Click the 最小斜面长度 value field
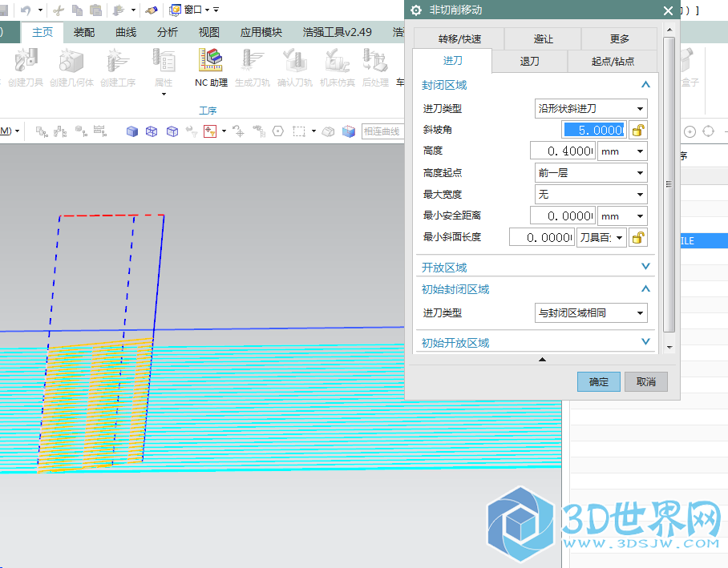This screenshot has width=728, height=568. click(x=542, y=238)
